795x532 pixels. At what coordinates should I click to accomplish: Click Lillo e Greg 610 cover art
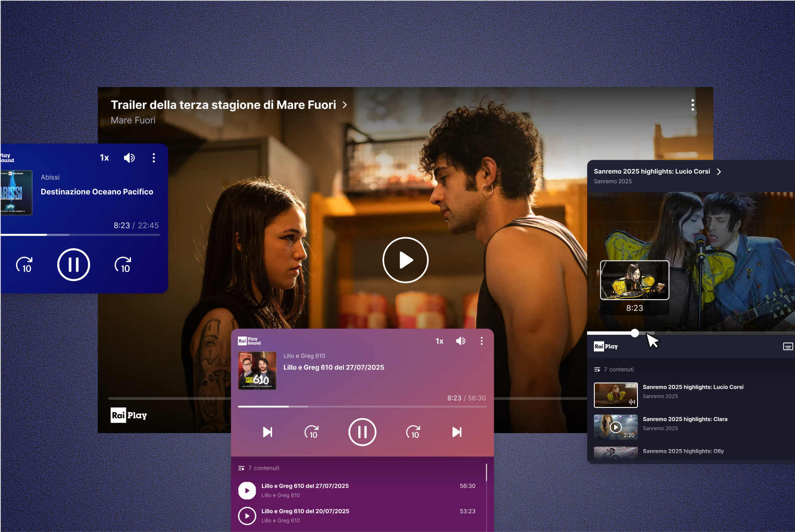tap(257, 371)
